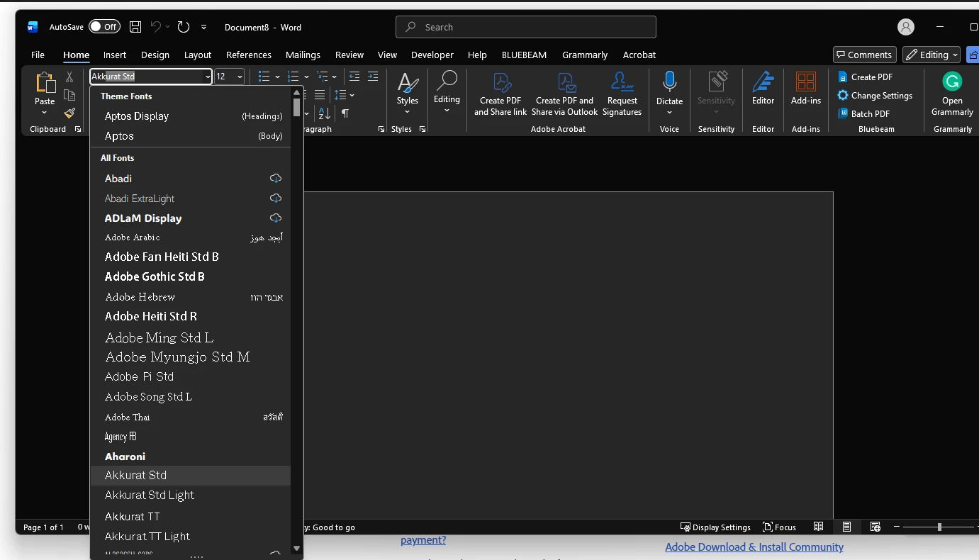Click the Undo arrow icon

[x=156, y=27]
